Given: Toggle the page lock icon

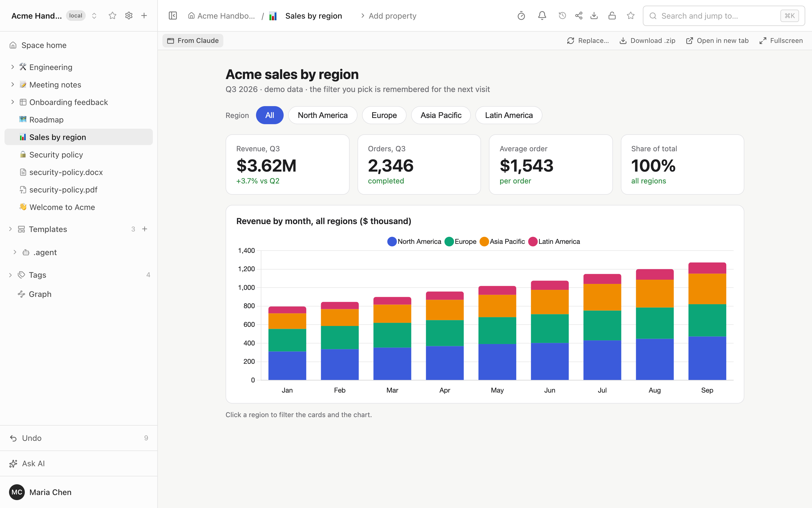Looking at the screenshot, I should click(x=612, y=16).
